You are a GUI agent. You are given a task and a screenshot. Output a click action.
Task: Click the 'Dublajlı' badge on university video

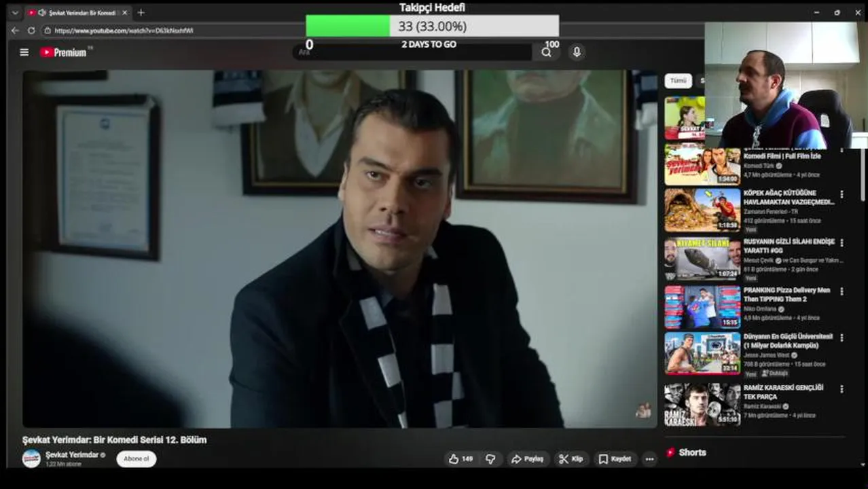click(x=774, y=374)
